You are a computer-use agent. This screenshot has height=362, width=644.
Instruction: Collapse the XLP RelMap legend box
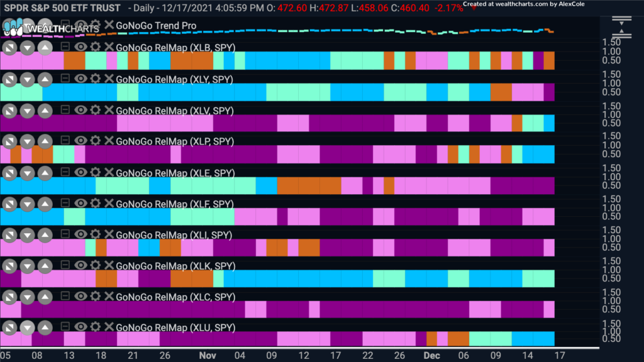pos(65,140)
